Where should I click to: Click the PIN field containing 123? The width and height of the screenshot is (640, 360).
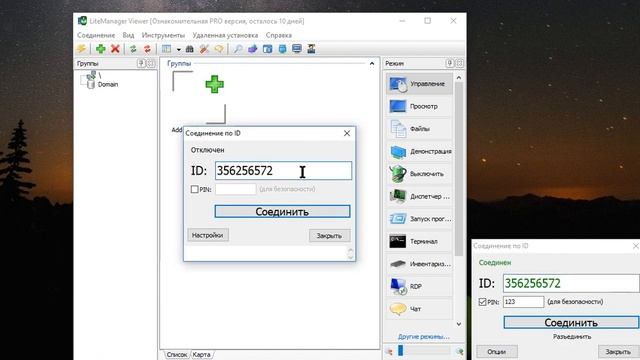pos(523,302)
